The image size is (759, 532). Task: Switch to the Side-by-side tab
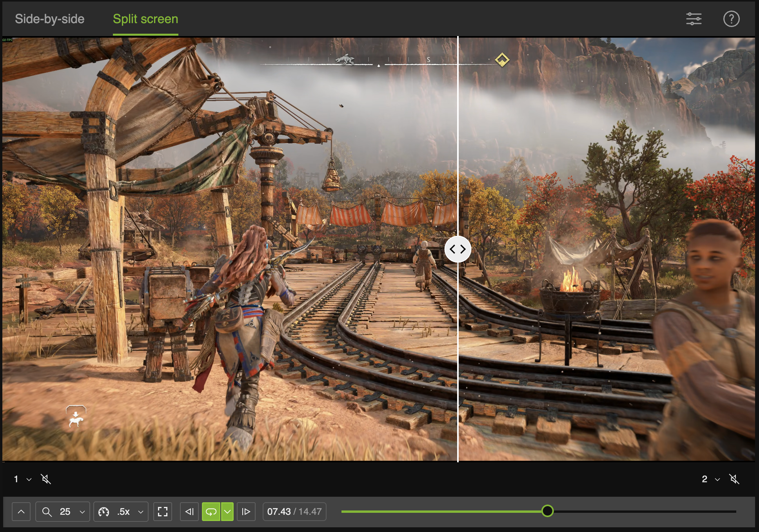click(49, 19)
